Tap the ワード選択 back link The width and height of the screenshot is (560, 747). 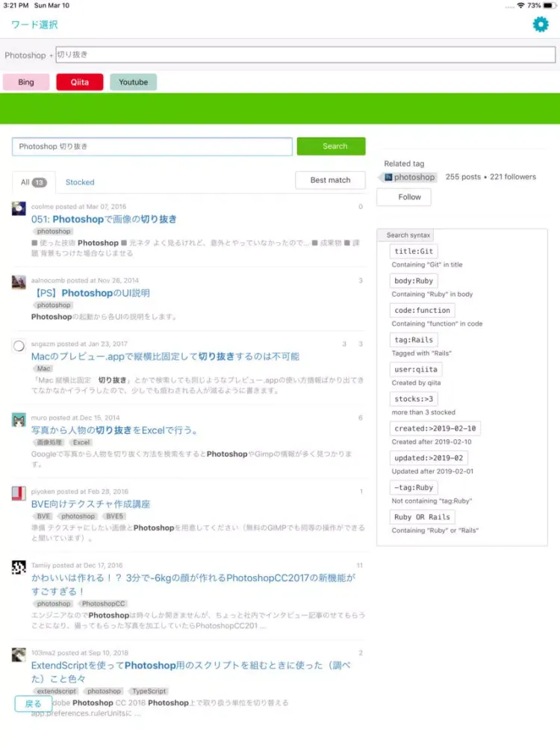[x=34, y=25]
